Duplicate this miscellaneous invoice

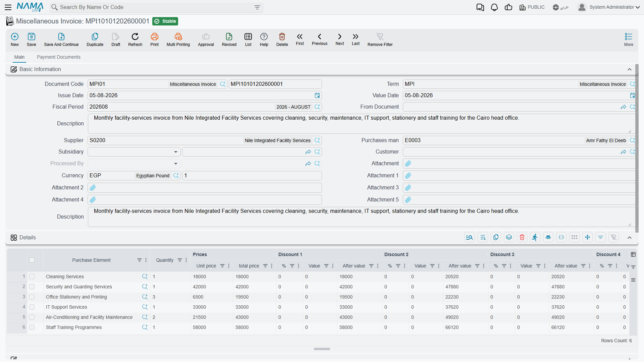tap(95, 40)
